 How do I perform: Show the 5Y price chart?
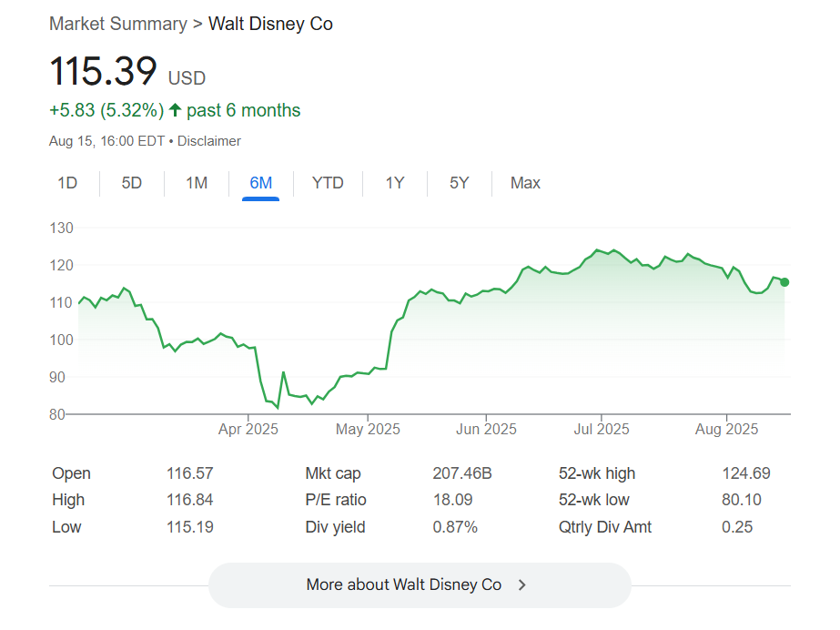click(459, 183)
